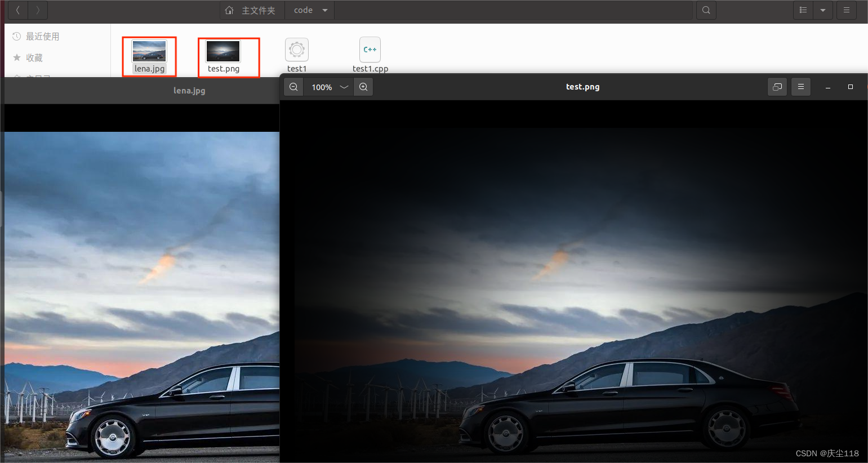Select the test1 executable file icon

(297, 50)
